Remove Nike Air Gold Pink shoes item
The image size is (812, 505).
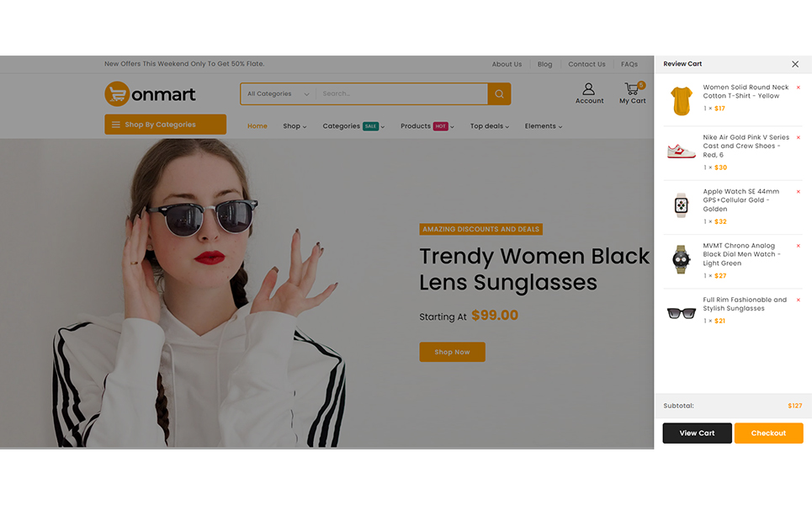(798, 138)
